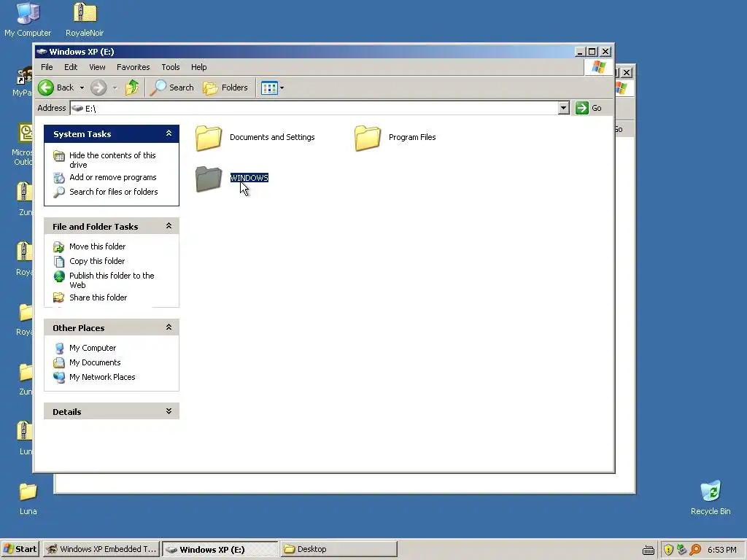Open the View menu

coord(97,67)
